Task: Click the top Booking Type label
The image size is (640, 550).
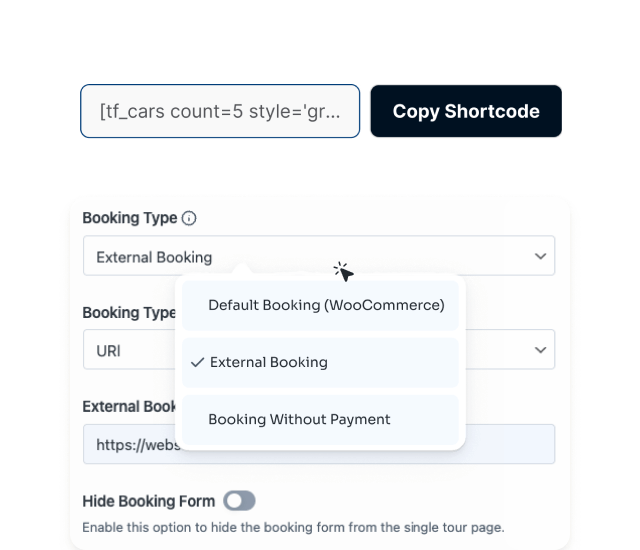Action: [x=129, y=218]
